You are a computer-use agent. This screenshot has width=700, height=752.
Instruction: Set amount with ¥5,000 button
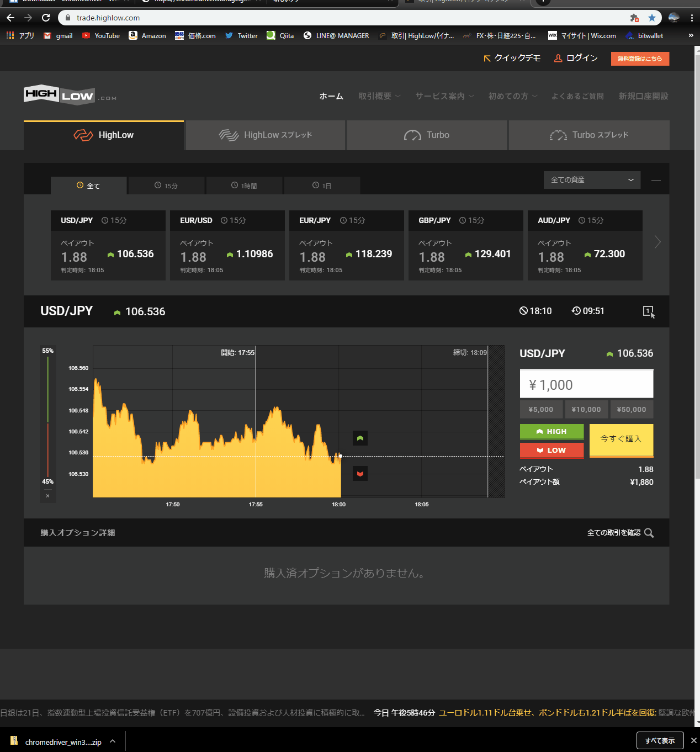[541, 409]
